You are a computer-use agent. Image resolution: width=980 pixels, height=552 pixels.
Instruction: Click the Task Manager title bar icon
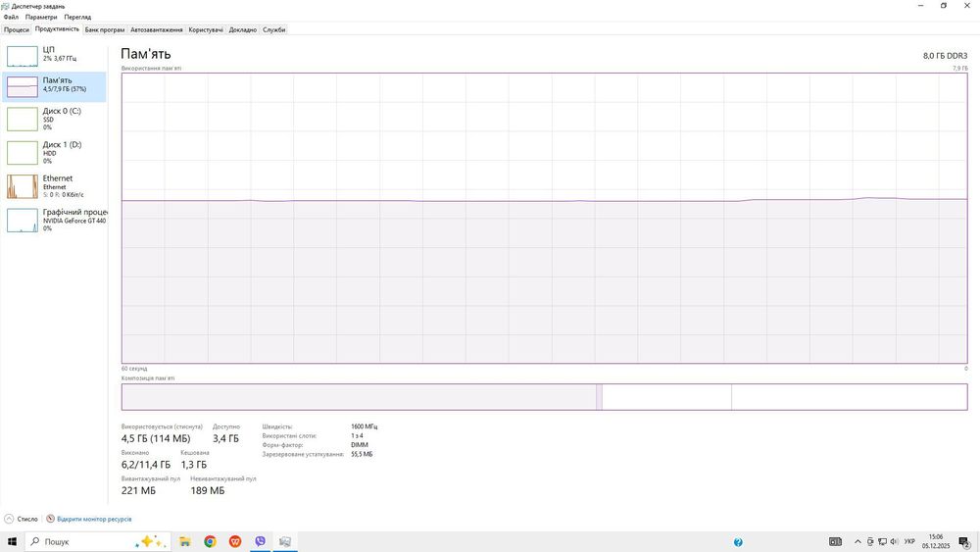coord(6,6)
